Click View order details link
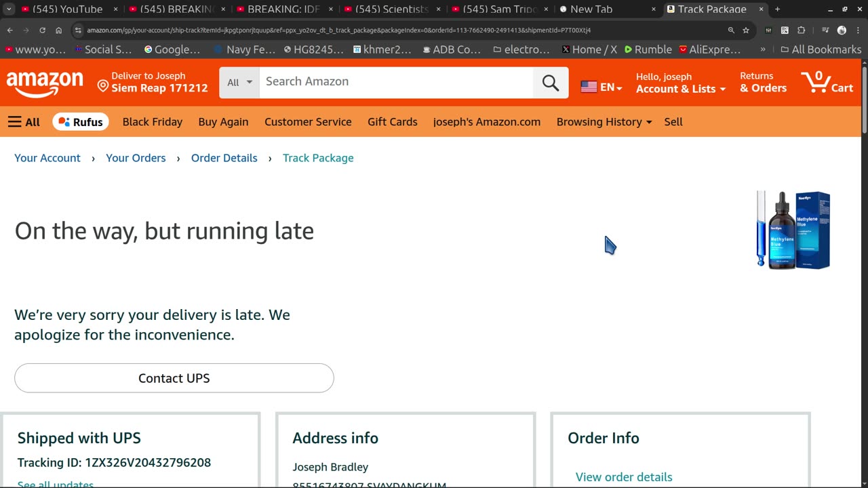This screenshot has width=868, height=488. pyautogui.click(x=624, y=477)
